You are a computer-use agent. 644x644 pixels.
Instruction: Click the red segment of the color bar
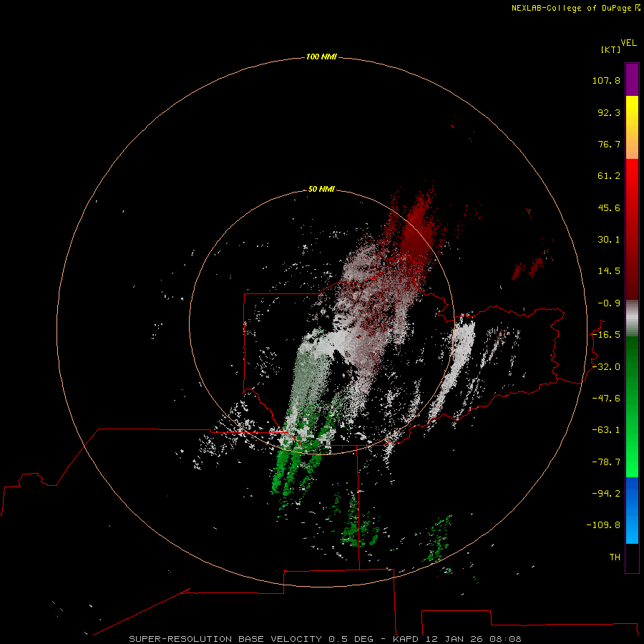click(x=632, y=229)
